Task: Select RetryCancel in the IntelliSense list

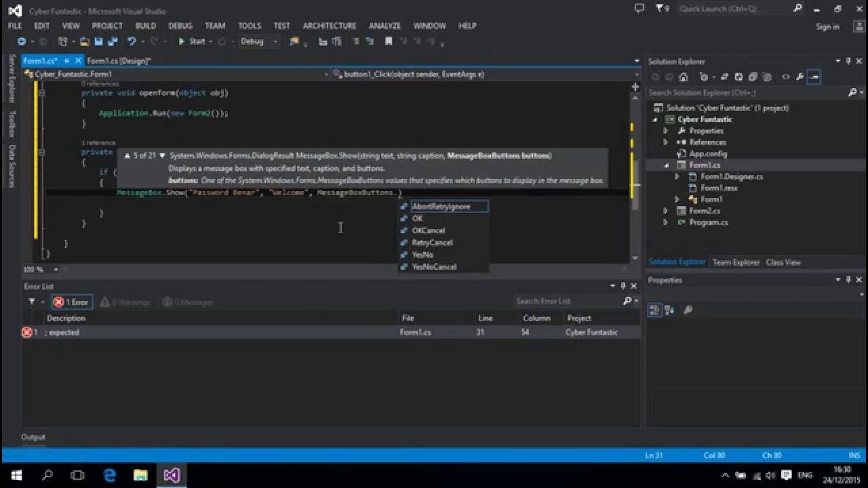Action: (x=432, y=243)
